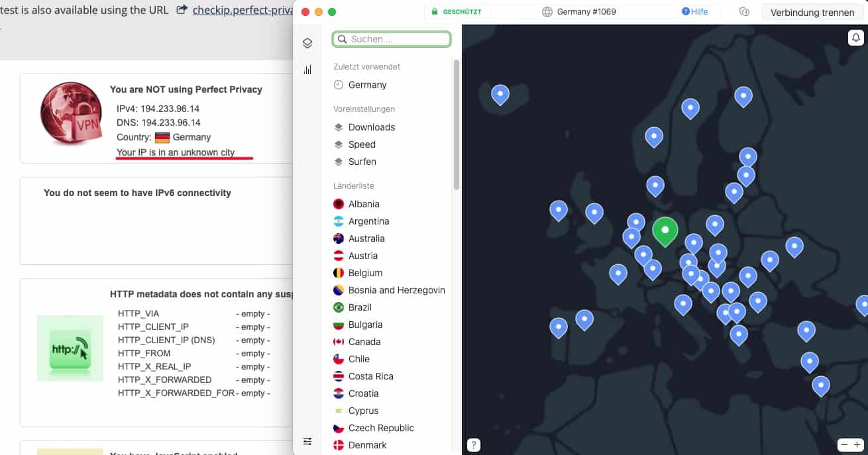Click the Denmark map pin
The image size is (868, 455).
tap(655, 185)
